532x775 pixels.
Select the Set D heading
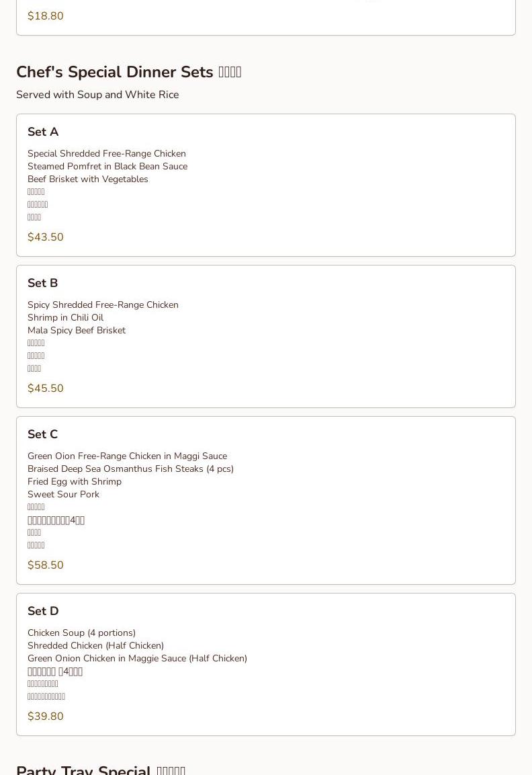tap(43, 612)
